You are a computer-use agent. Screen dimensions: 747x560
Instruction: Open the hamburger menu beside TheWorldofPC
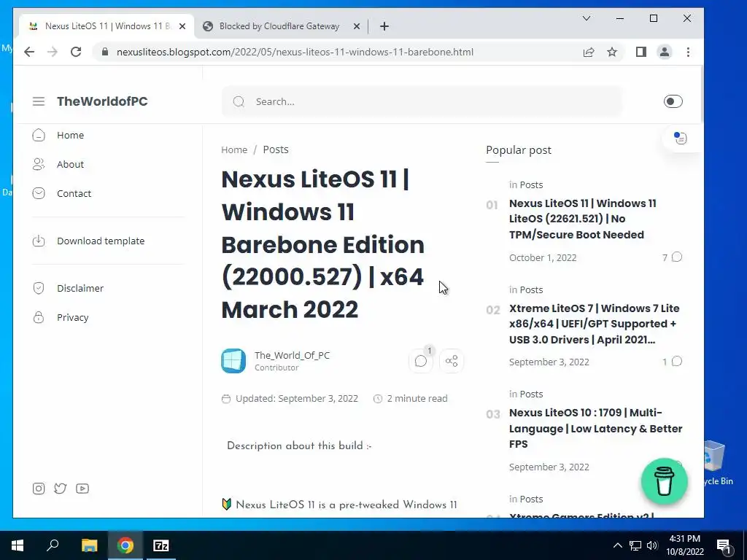tap(39, 101)
